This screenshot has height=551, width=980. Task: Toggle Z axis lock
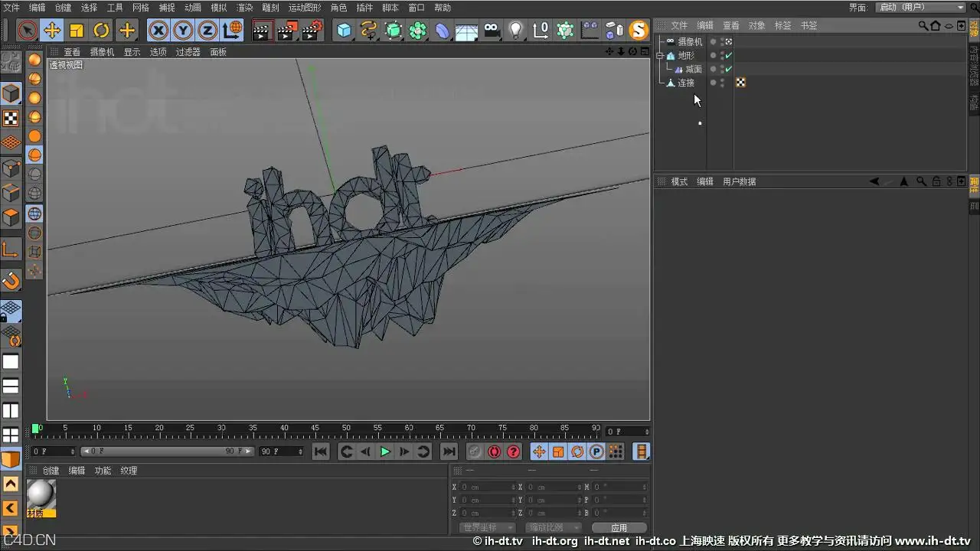click(x=207, y=31)
